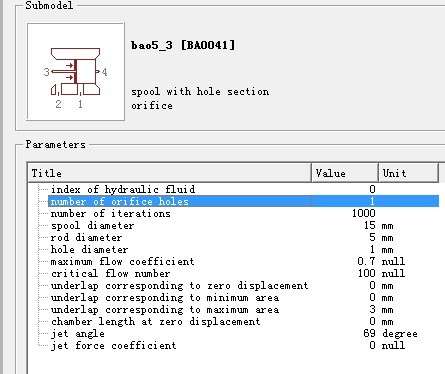Screen dimensions: 445x374
Task: Click the jet force coefficient value 0
Action: click(x=372, y=345)
